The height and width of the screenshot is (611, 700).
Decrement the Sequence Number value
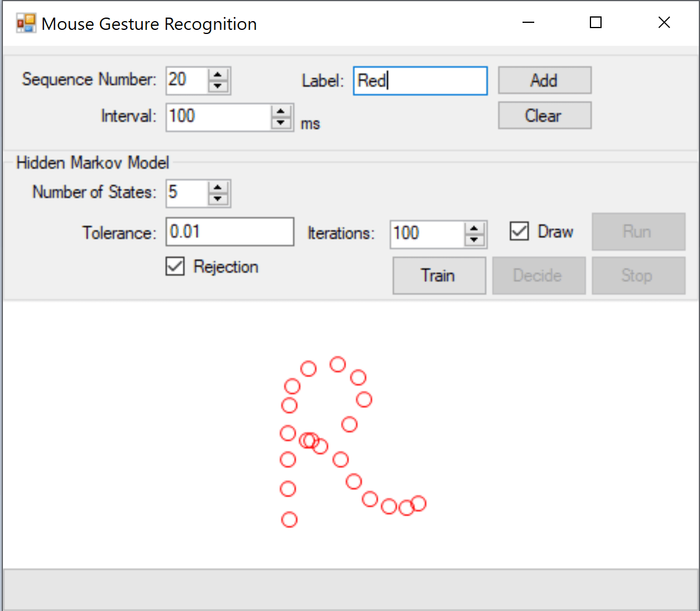[217, 86]
